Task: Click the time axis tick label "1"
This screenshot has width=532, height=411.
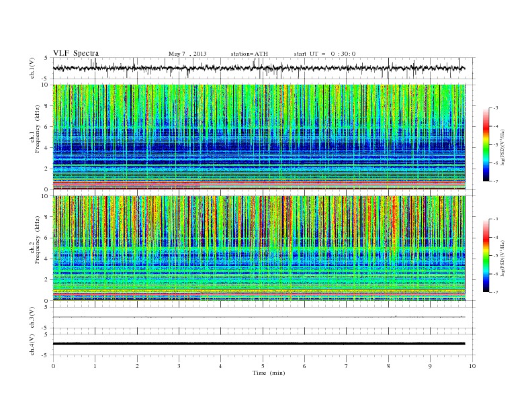Action: pos(95,366)
